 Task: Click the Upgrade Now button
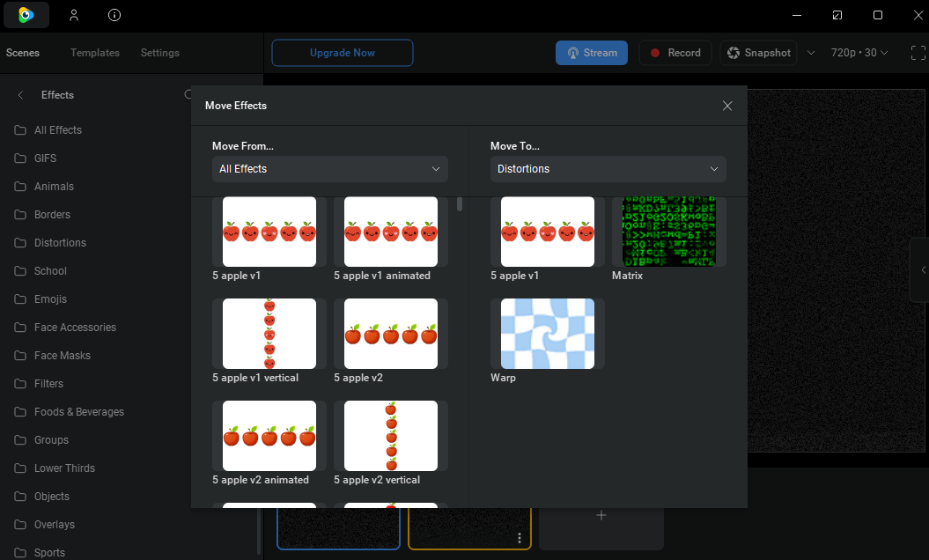[343, 53]
